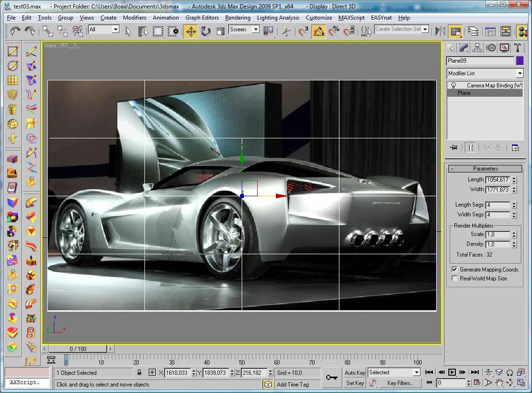This screenshot has height=393, width=532.
Task: Switch to the Modify command panel tab
Action: (464, 48)
